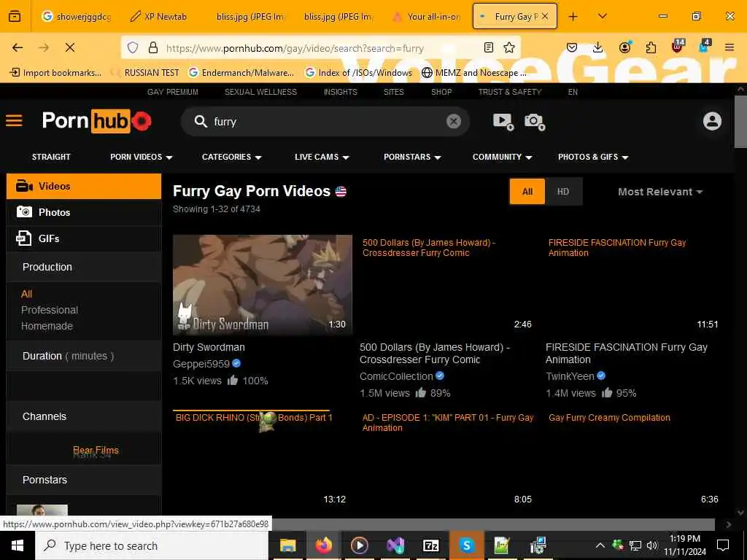Open the Firefox account icon in toolbar
The image size is (747, 560).
(624, 47)
